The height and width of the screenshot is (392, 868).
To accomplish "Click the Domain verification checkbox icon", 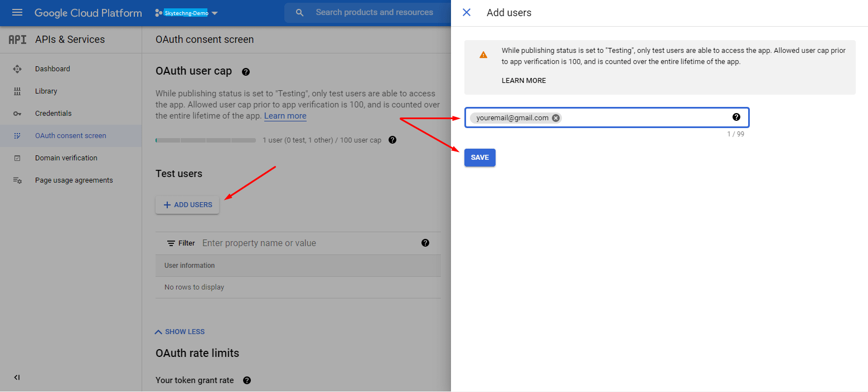I will [x=17, y=158].
